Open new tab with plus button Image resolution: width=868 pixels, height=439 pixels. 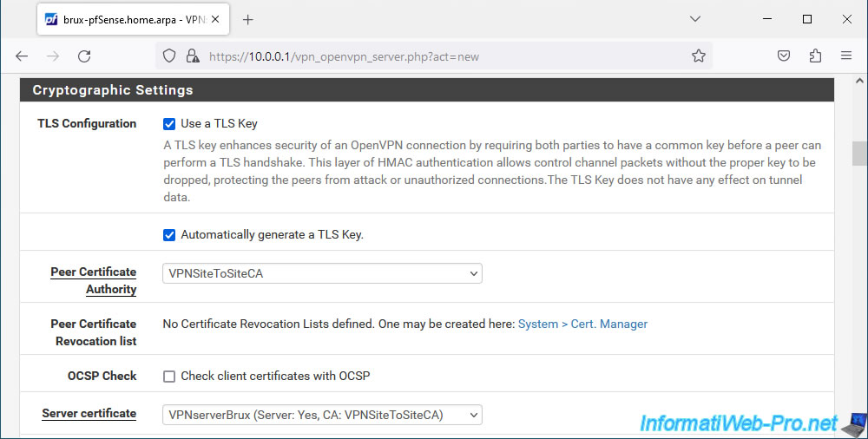[248, 20]
